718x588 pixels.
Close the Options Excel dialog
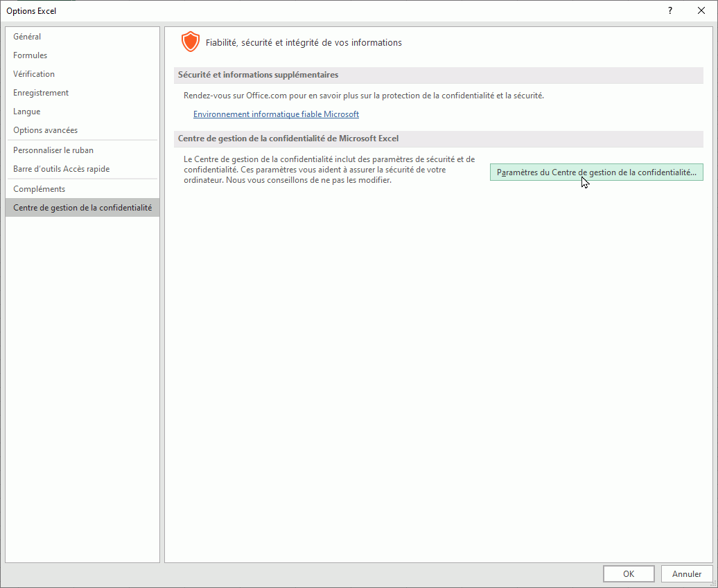tap(701, 10)
